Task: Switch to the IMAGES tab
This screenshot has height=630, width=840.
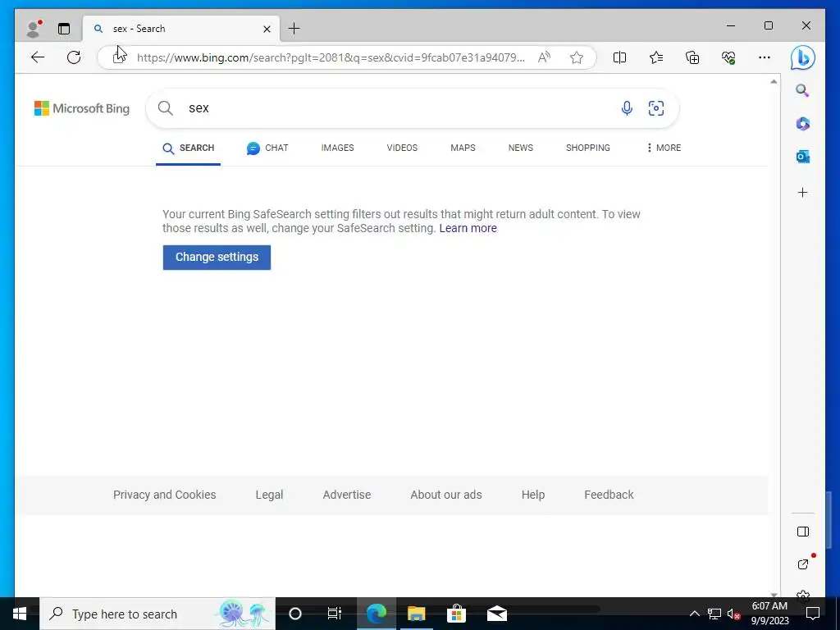Action: [x=337, y=148]
